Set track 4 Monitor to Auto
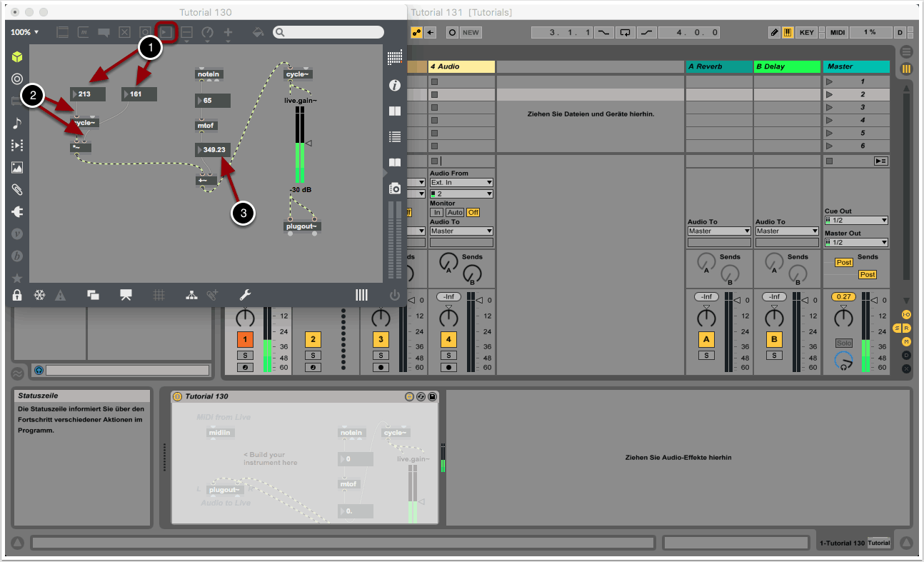This screenshot has height=562, width=924. coord(454,213)
